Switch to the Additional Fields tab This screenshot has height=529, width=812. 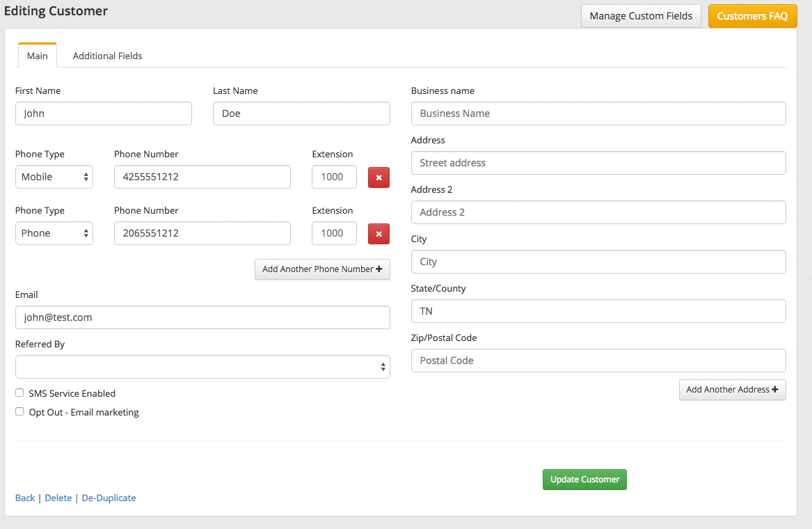(x=107, y=56)
